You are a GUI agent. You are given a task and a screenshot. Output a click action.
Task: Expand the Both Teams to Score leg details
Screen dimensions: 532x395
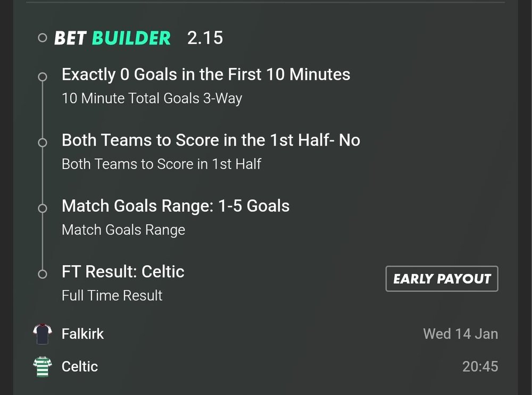tap(211, 140)
